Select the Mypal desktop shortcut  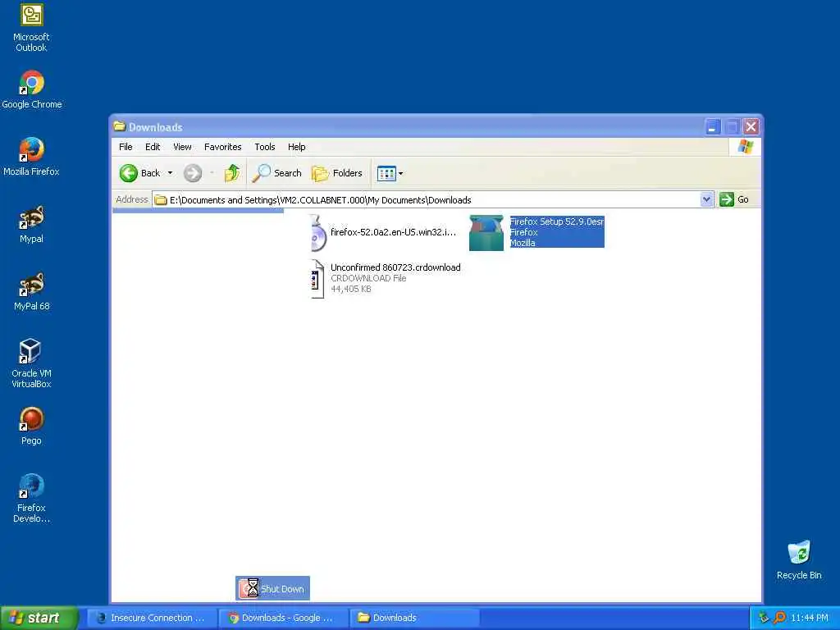tap(32, 224)
